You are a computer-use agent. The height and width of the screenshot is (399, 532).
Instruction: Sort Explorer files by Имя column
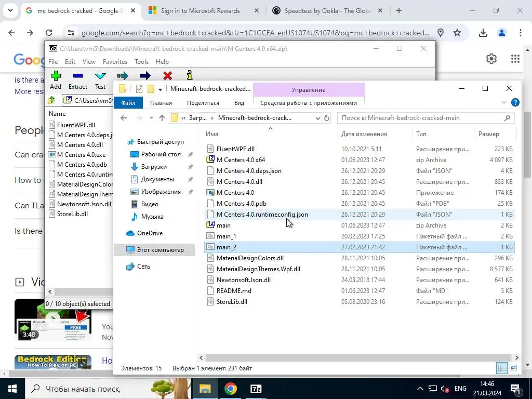coord(212,134)
